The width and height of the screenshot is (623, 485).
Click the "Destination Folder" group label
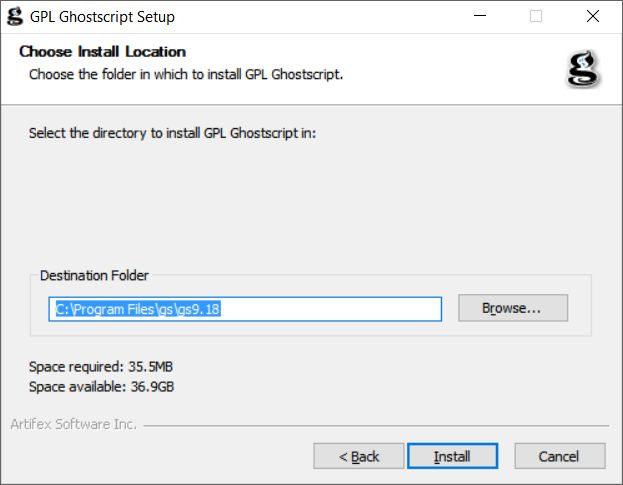tap(94, 275)
